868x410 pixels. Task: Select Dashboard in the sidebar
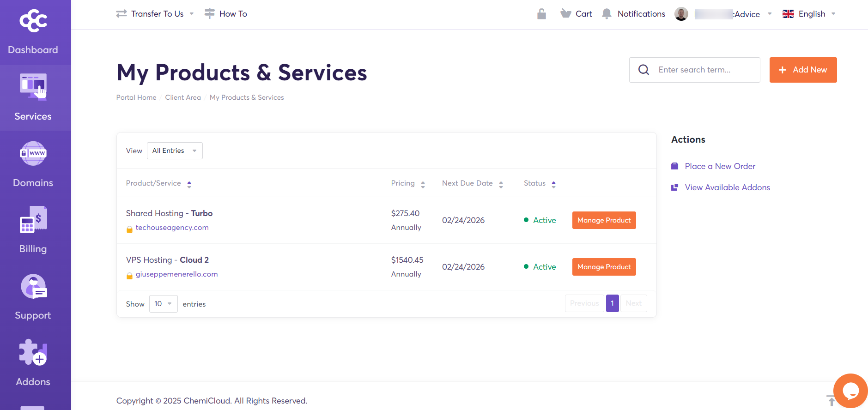coord(33,50)
